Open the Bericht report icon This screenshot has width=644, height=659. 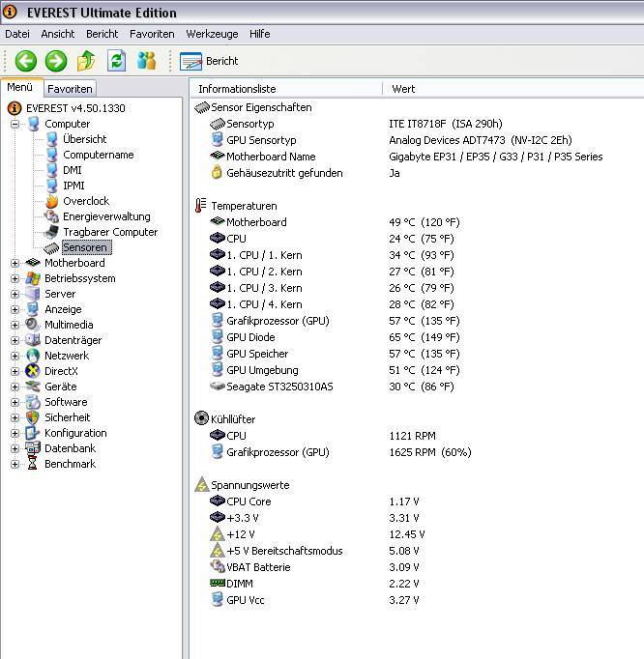(x=190, y=62)
